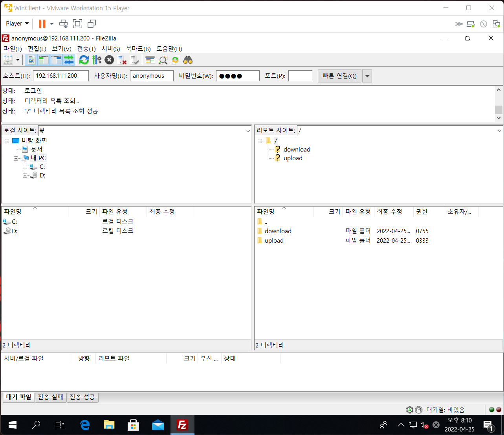Screen dimensions: 504x435
Task: Click VMware send Ctrl+Alt+Del icon
Action: [x=63, y=24]
